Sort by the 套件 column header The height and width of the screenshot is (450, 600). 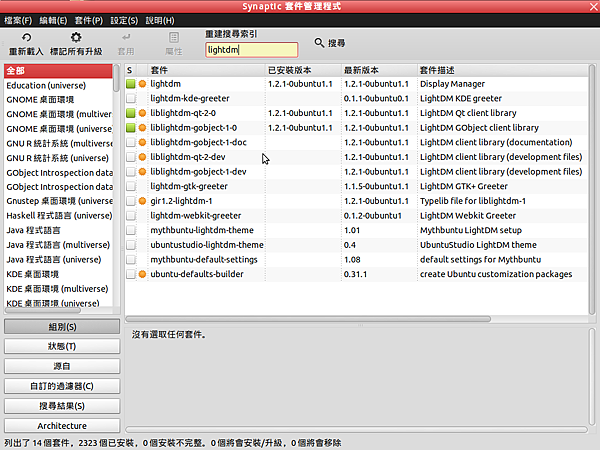pos(207,70)
